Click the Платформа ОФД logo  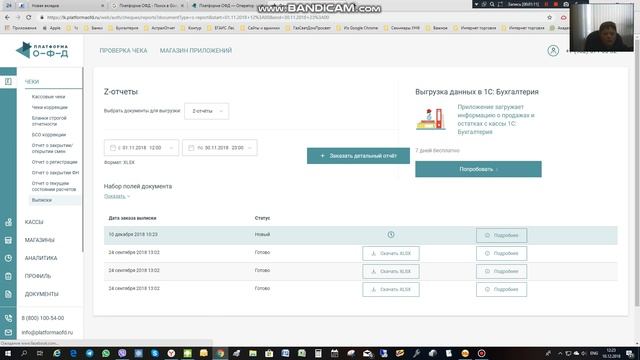point(42,50)
